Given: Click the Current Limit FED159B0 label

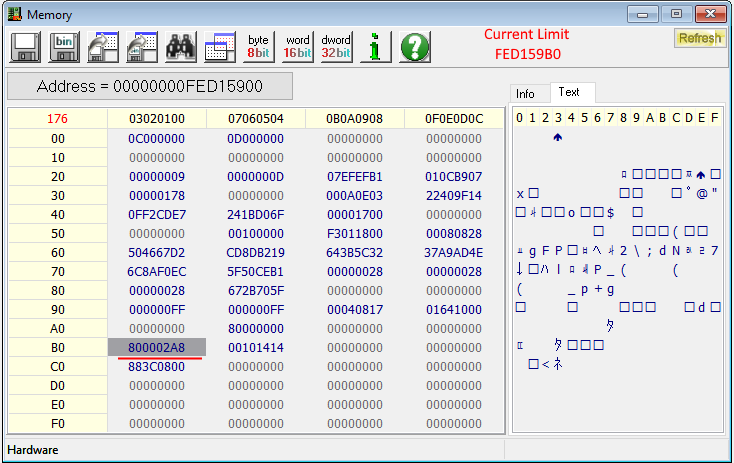Looking at the screenshot, I should (x=527, y=44).
